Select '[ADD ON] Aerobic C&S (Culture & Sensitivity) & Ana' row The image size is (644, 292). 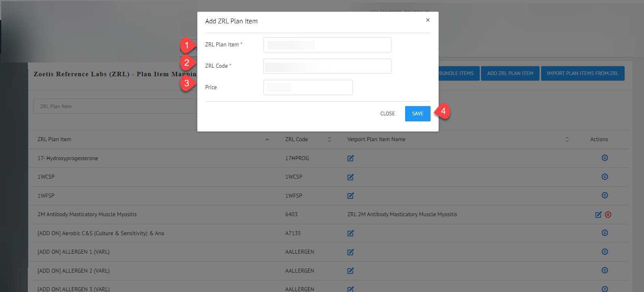[101, 234]
